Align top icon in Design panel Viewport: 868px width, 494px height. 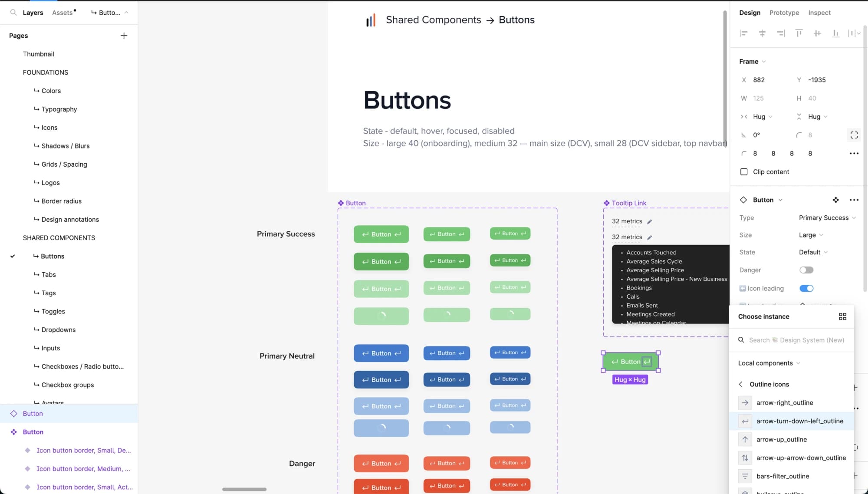coord(799,33)
